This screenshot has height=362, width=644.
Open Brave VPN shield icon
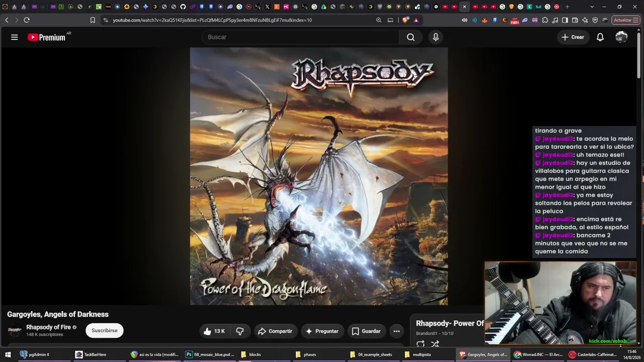(595, 20)
